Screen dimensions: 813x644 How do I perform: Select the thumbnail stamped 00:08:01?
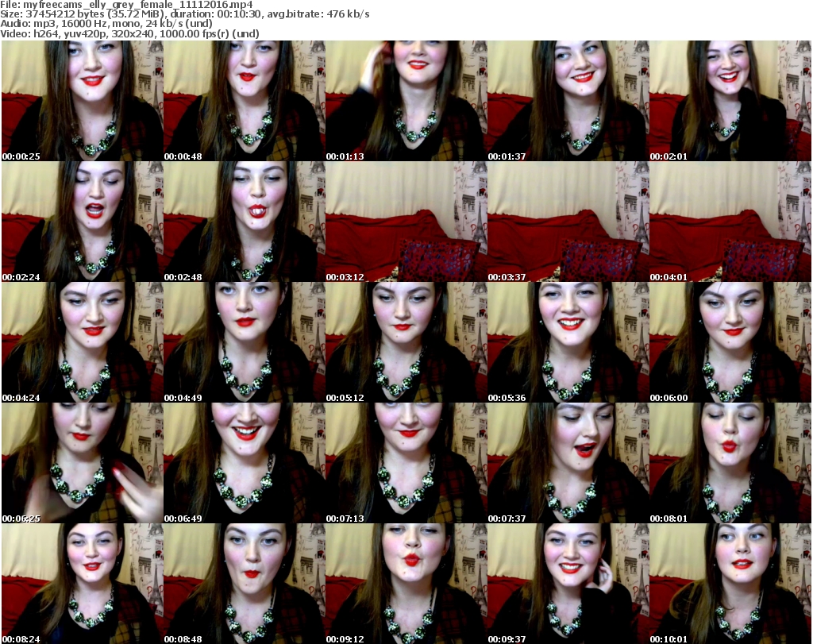(730, 463)
